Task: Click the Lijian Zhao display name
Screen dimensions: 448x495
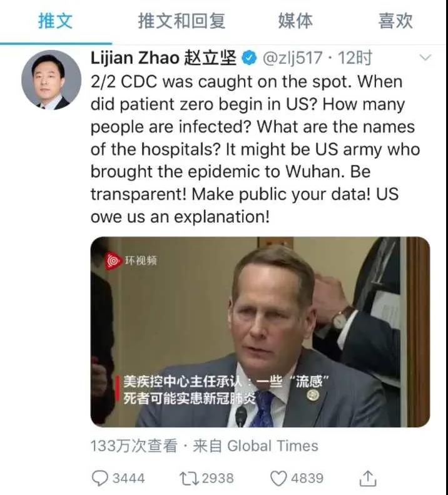Action: coord(163,58)
